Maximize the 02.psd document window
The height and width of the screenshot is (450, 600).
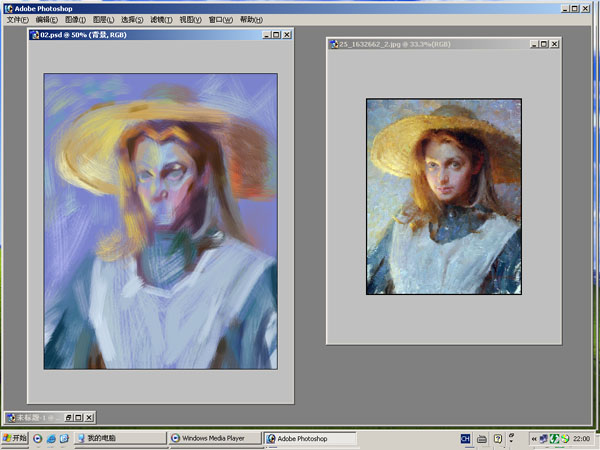[x=276, y=35]
